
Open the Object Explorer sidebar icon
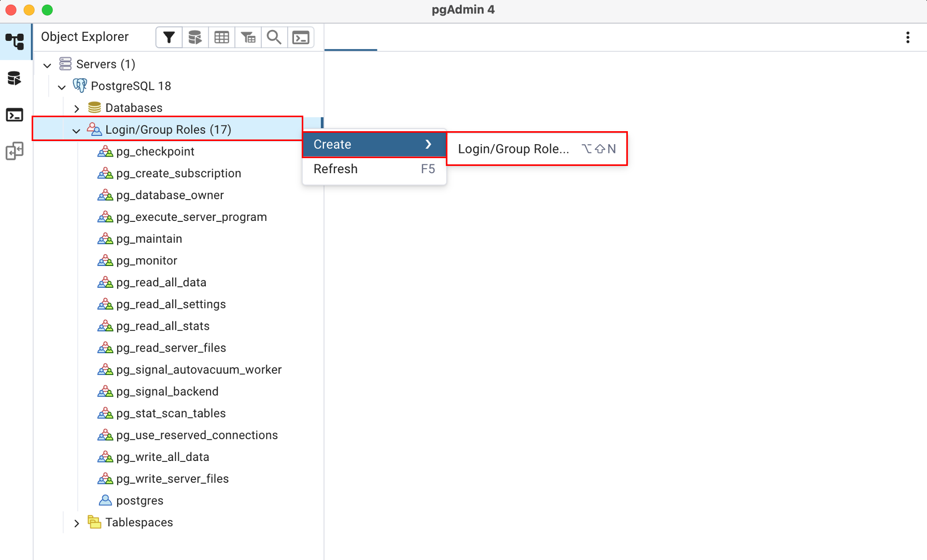coord(15,41)
